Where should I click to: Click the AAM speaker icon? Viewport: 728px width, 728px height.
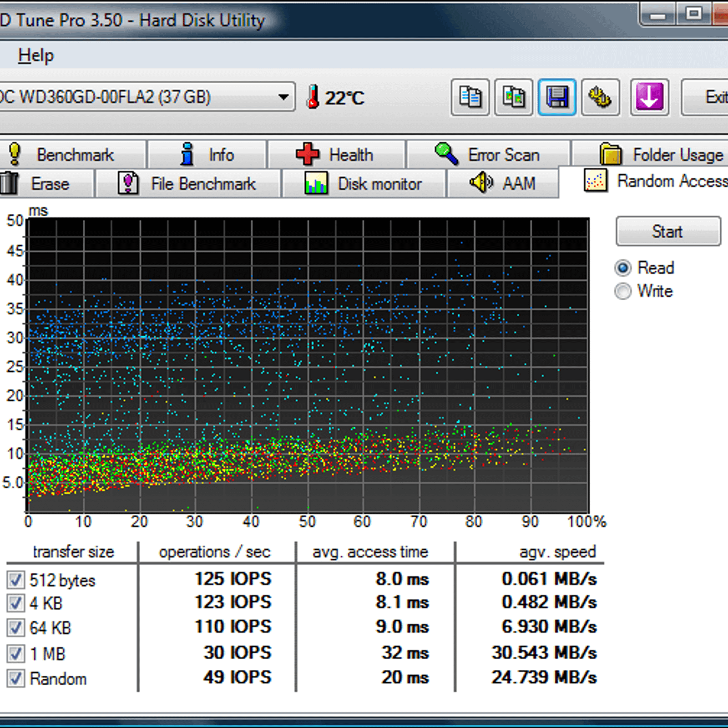[x=481, y=183]
